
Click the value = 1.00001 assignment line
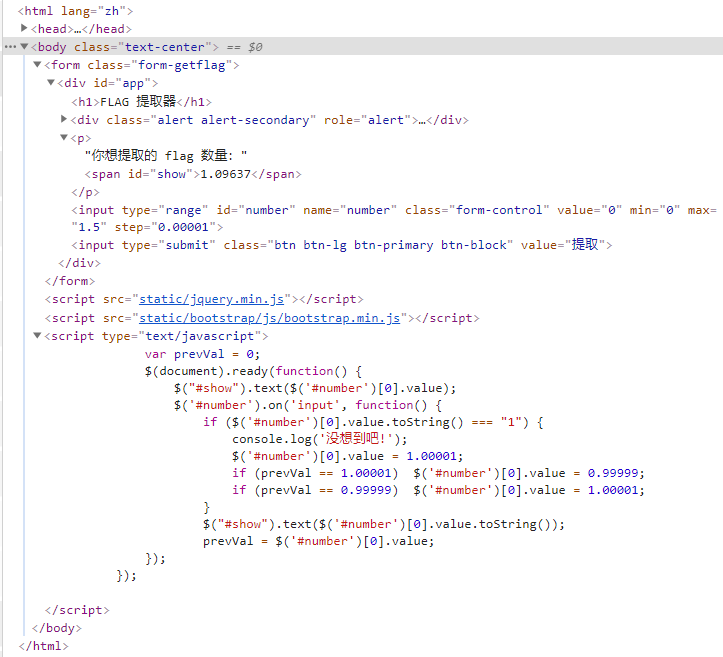[x=347, y=456]
